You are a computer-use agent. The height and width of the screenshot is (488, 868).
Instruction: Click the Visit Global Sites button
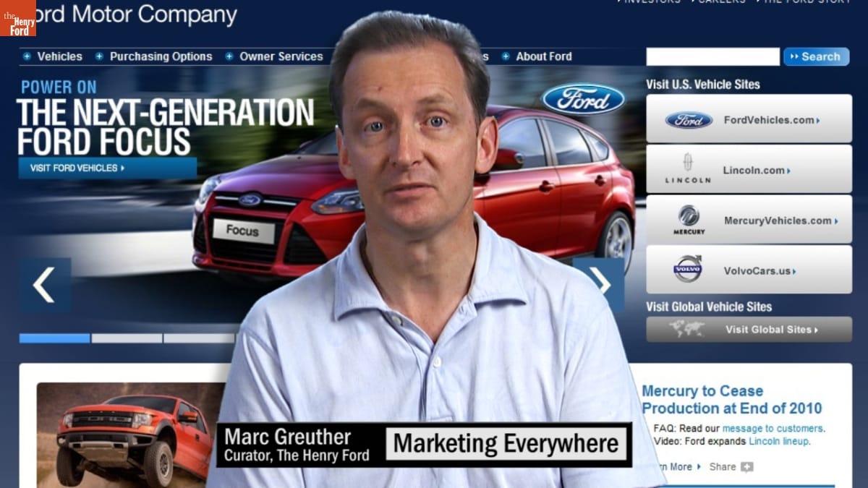(749, 329)
